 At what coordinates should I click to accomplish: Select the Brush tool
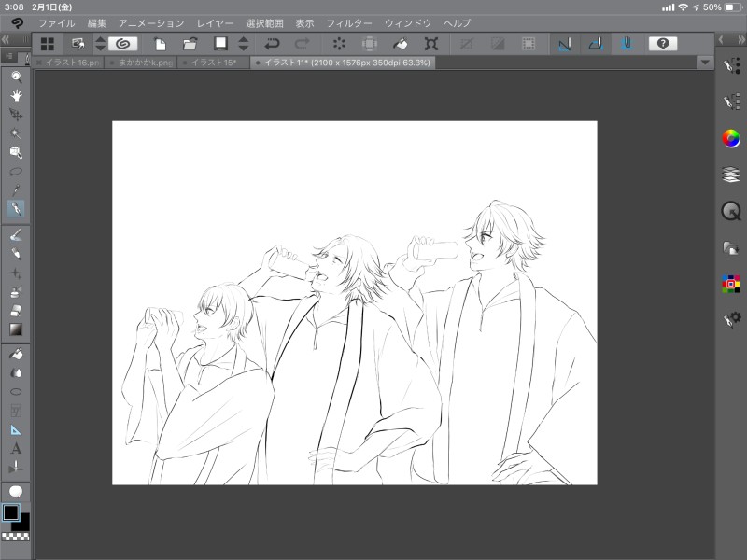coord(16,235)
